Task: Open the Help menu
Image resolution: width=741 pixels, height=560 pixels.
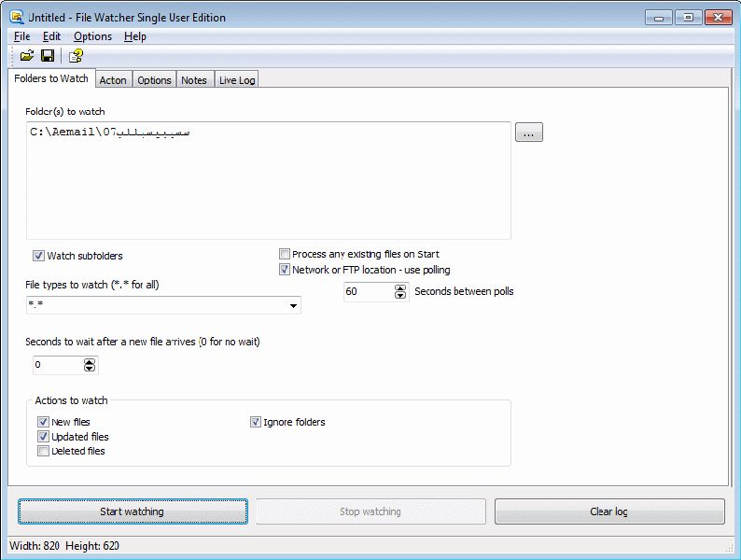Action: tap(135, 36)
